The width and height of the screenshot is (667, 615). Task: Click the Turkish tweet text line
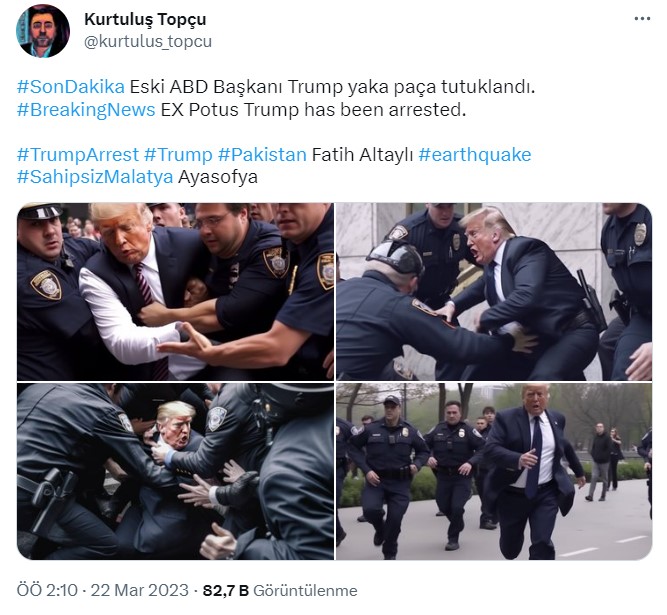pos(332,87)
